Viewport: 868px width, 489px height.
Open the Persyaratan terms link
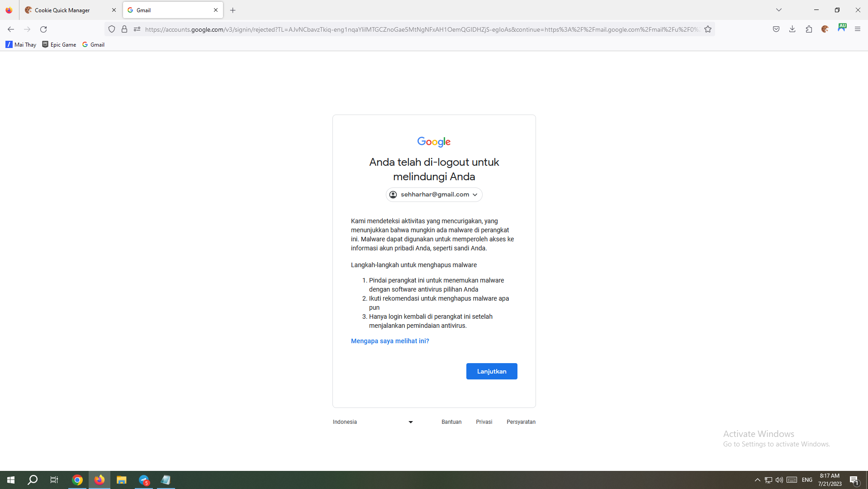coord(521,422)
